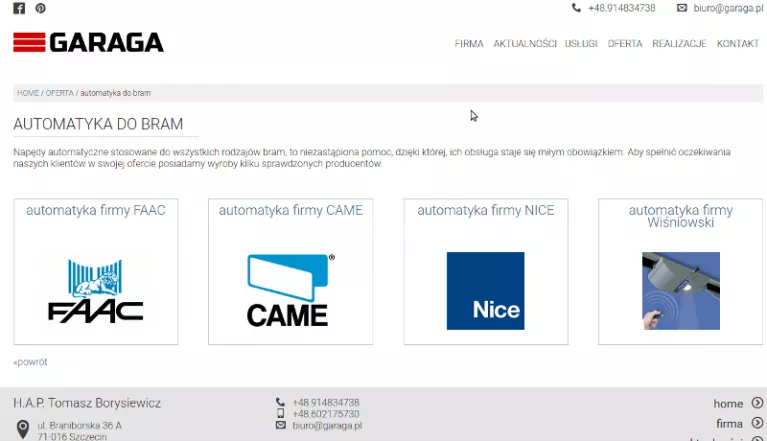Open the automatyka firmy CAME title
Image resolution: width=767 pixels, height=441 pixels.
coord(291,210)
